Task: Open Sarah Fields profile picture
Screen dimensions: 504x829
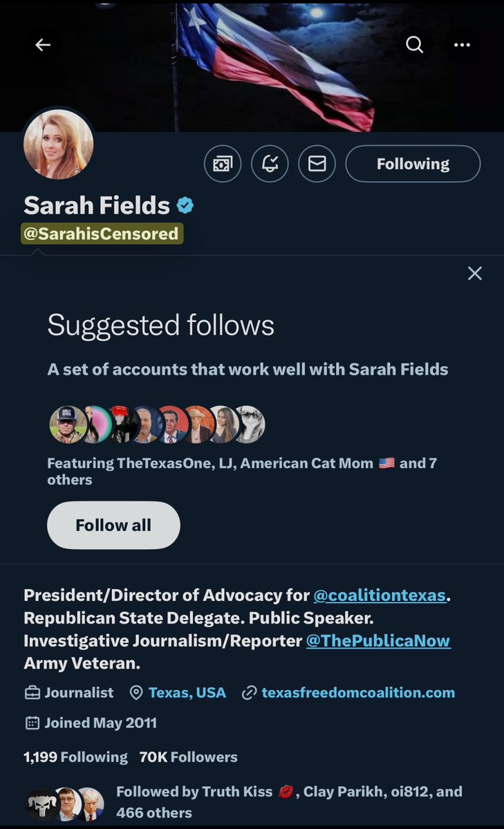Action: pos(59,144)
